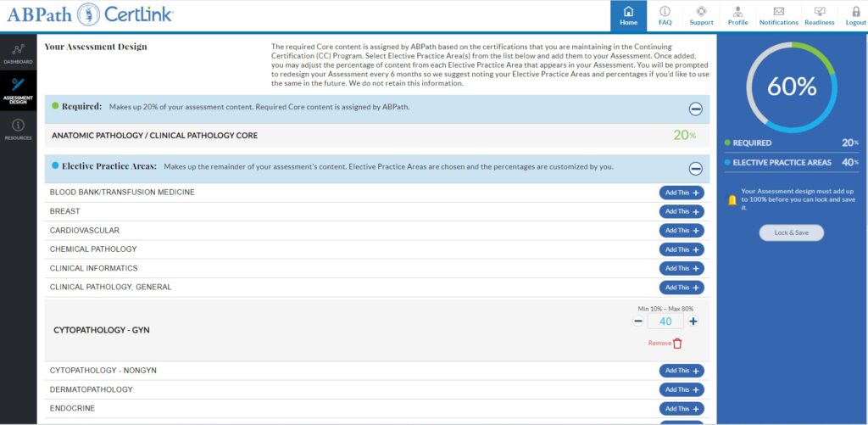Open the Home icon in top navigation
The height and width of the screenshot is (425, 868).
628,12
